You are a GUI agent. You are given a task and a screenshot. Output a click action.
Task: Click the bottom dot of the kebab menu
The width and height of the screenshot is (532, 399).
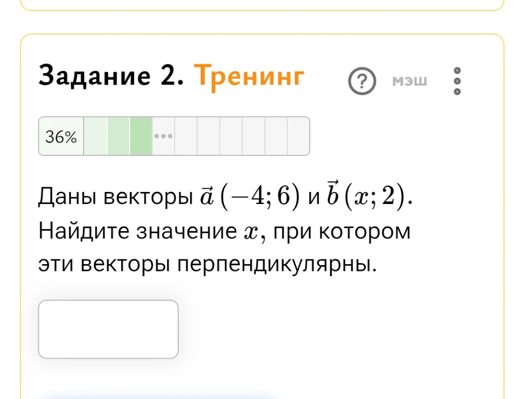coord(457,92)
